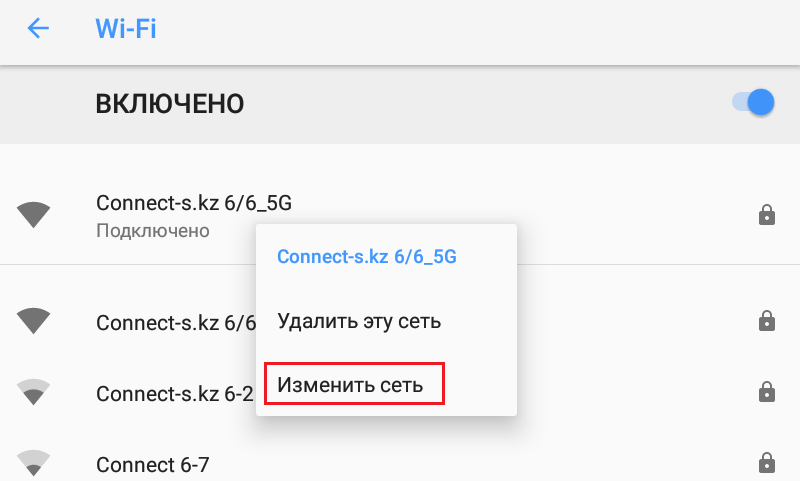This screenshot has height=481, width=800.
Task: Tap signal icon of Connect-s.kz 6/6_5G network
Action: pyautogui.click(x=34, y=215)
